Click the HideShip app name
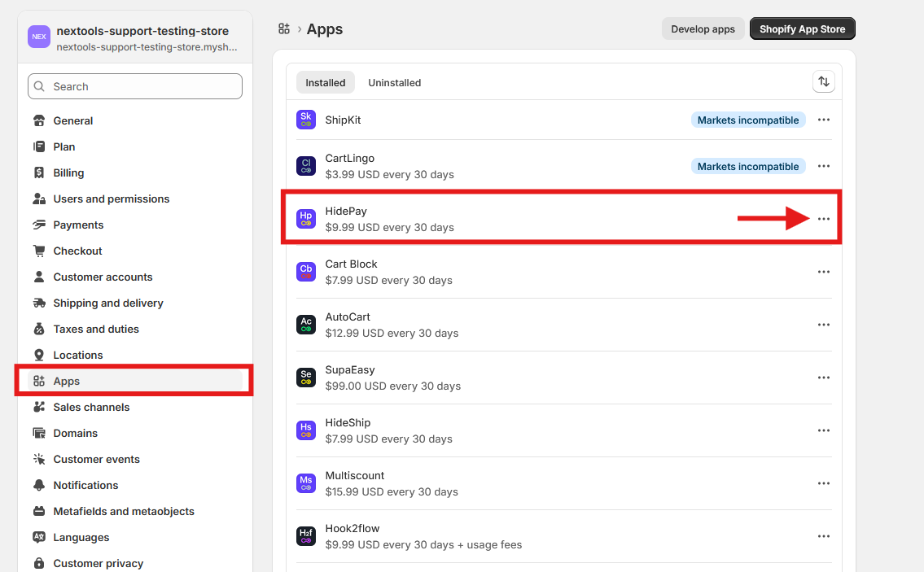This screenshot has height=572, width=924. pyautogui.click(x=348, y=423)
